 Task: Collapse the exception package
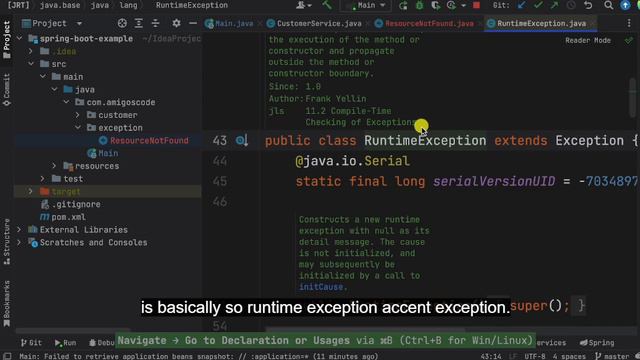(78, 128)
